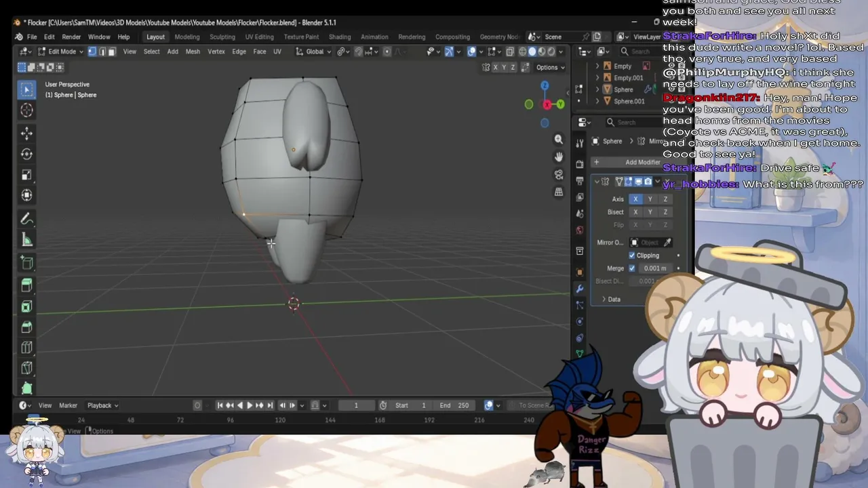Toggle Mirror Axis X button

(x=635, y=199)
